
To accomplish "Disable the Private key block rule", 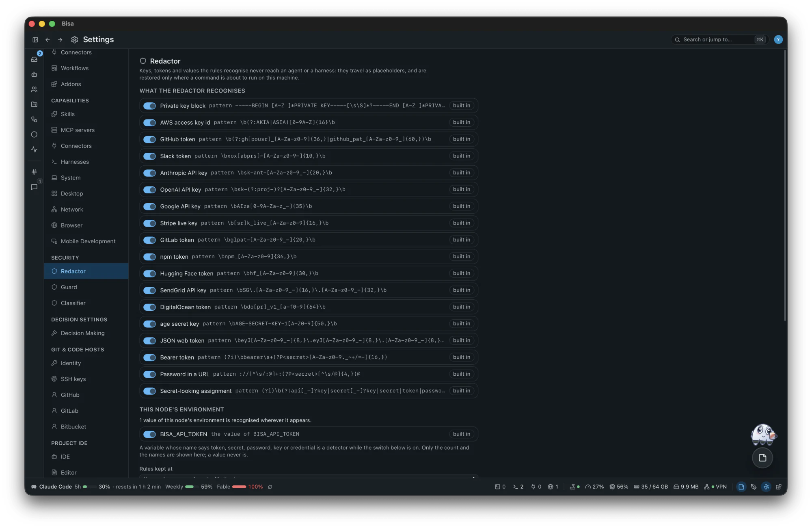I will click(149, 106).
